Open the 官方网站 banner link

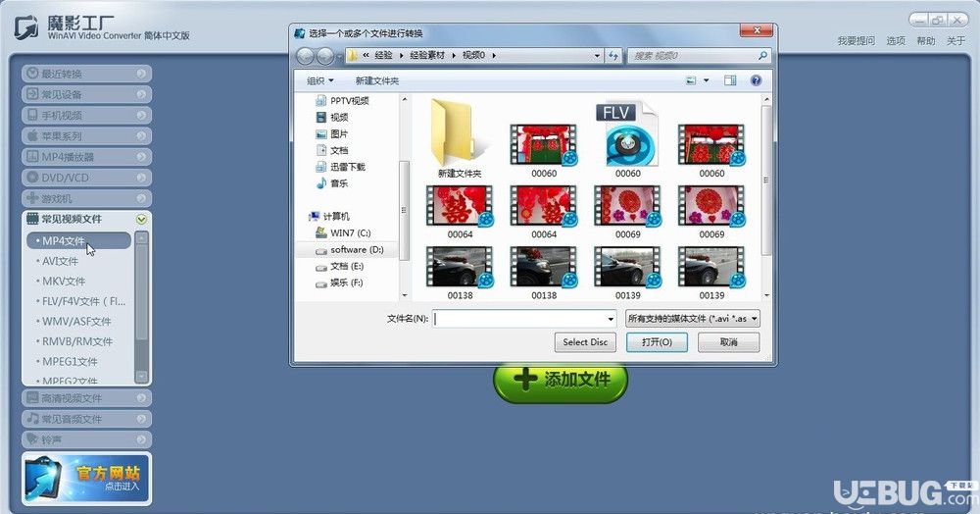(x=86, y=479)
